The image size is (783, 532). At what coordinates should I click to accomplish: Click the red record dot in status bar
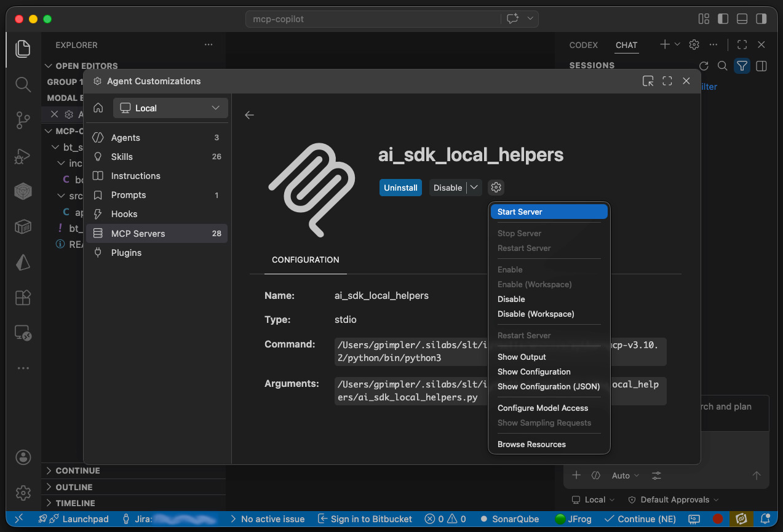(717, 519)
